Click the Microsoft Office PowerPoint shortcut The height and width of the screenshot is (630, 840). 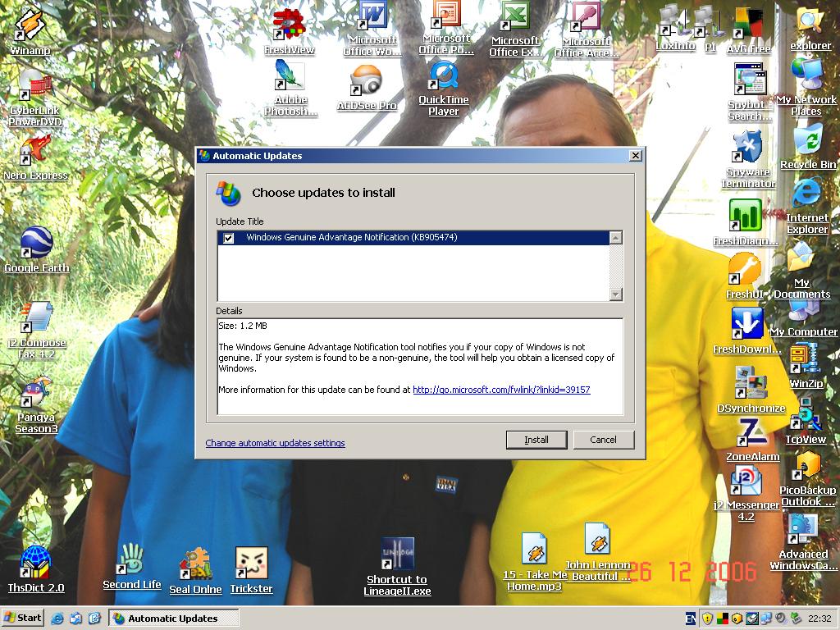pyautogui.click(x=446, y=29)
